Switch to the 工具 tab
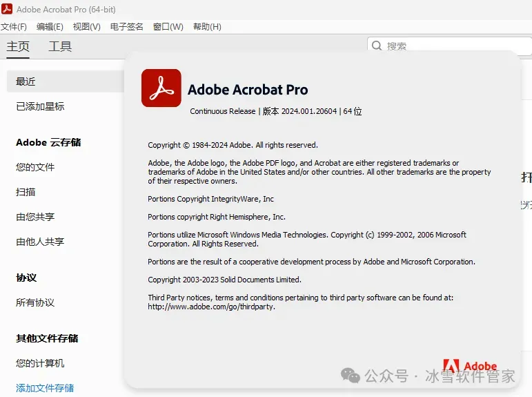This screenshot has width=532, height=397. tap(60, 46)
